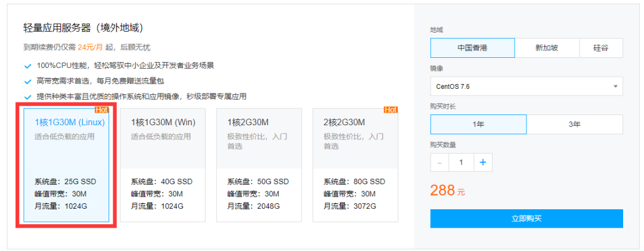The image size is (644, 251).
Task: Choose 硅谷 as the region
Action: pos(601,48)
